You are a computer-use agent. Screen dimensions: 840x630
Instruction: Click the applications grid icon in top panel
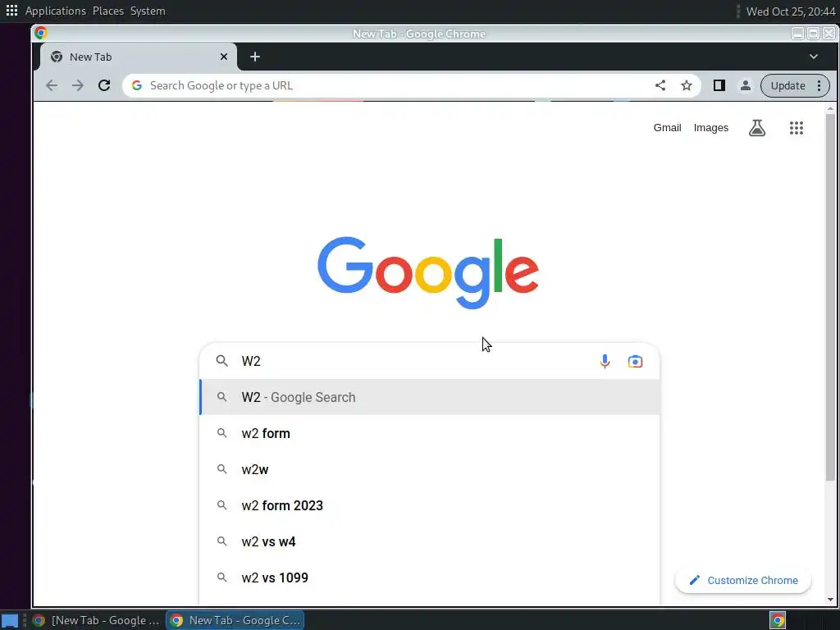coord(11,11)
